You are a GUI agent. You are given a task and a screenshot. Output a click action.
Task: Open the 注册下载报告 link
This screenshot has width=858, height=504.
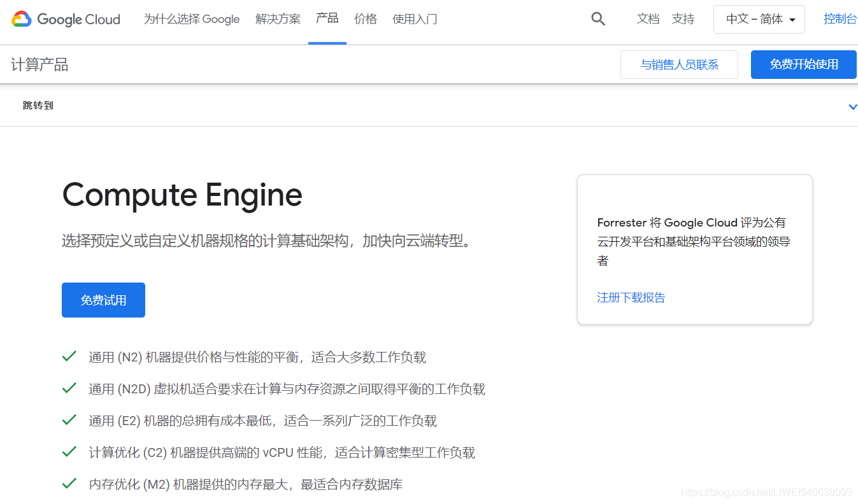631,297
